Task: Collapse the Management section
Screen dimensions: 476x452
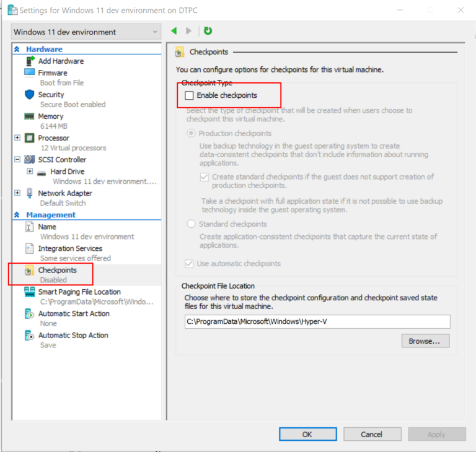Action: 17,215
